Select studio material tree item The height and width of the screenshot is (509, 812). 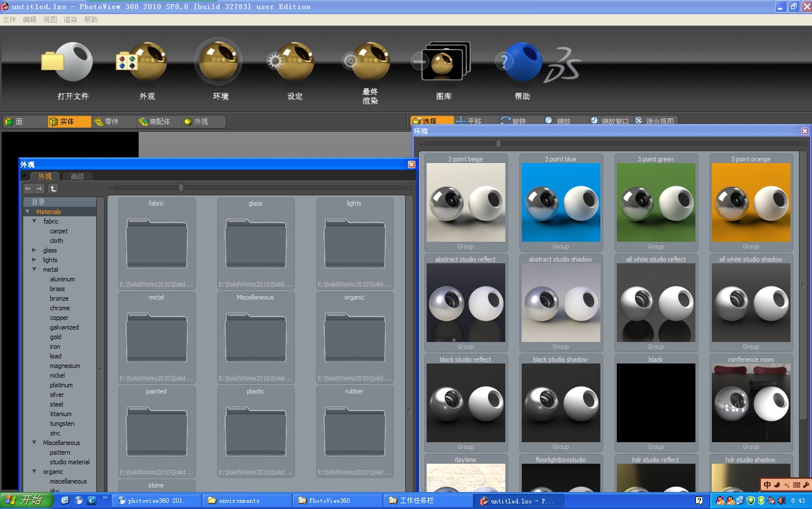70,462
